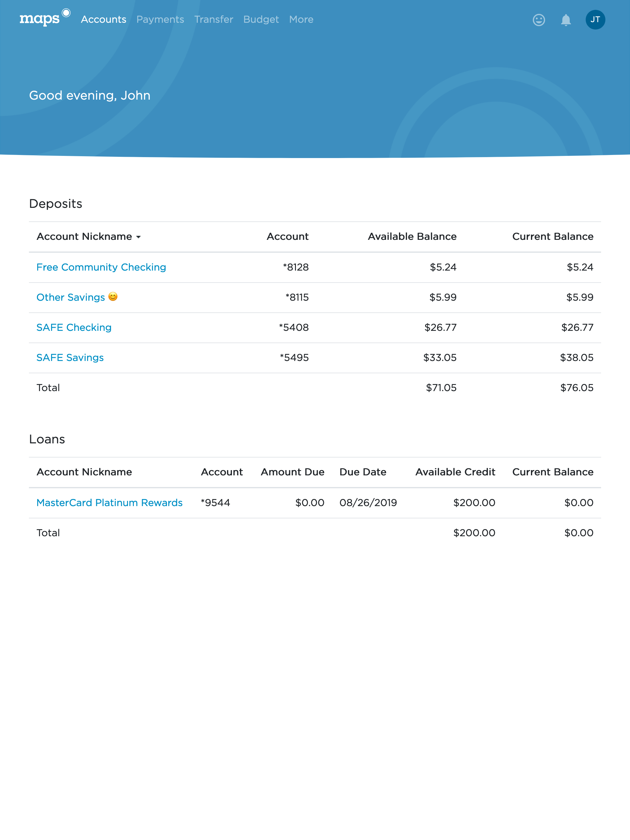This screenshot has width=630, height=840.
Task: Click the Available Balance column header
Action: (x=412, y=236)
